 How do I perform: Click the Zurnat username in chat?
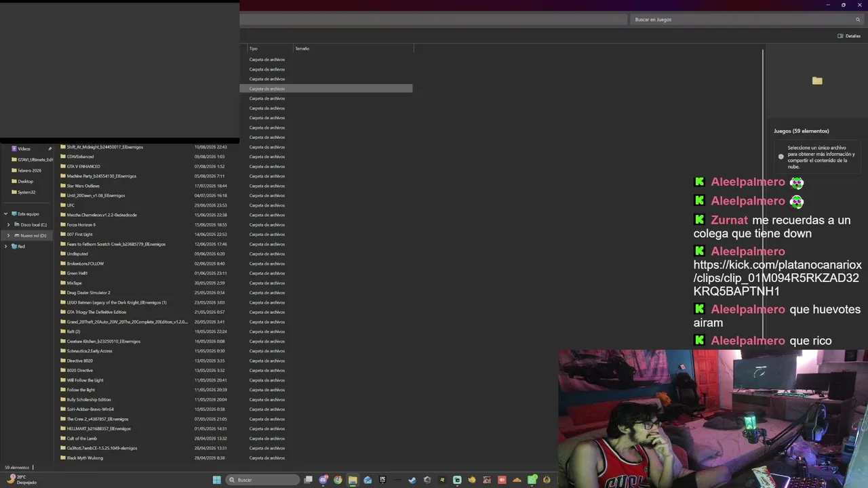coord(729,220)
